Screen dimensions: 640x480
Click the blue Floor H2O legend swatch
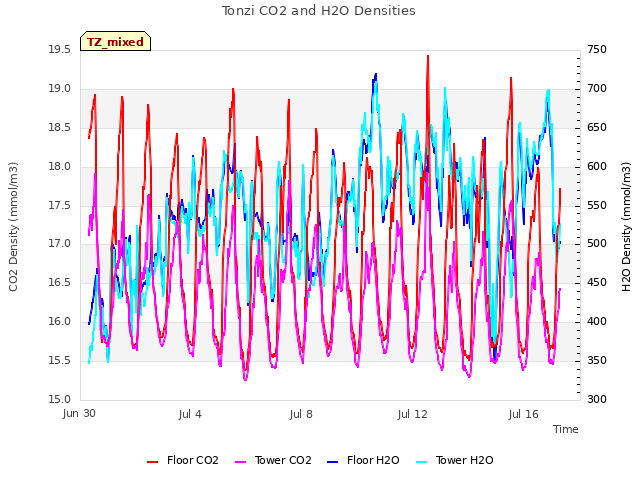click(x=333, y=462)
